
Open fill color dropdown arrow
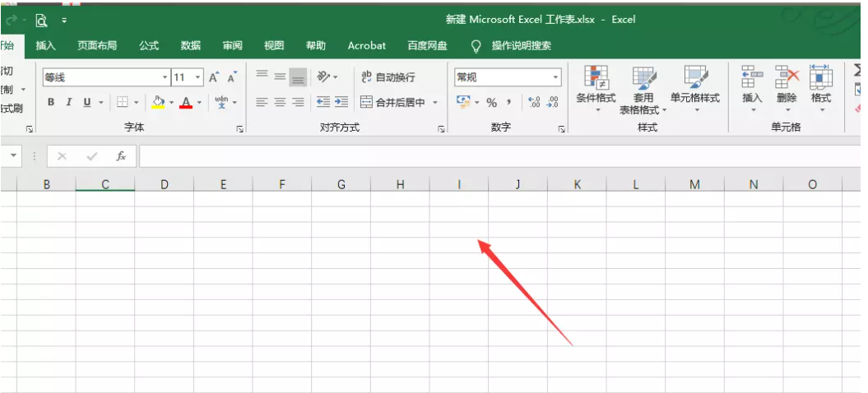pos(171,103)
